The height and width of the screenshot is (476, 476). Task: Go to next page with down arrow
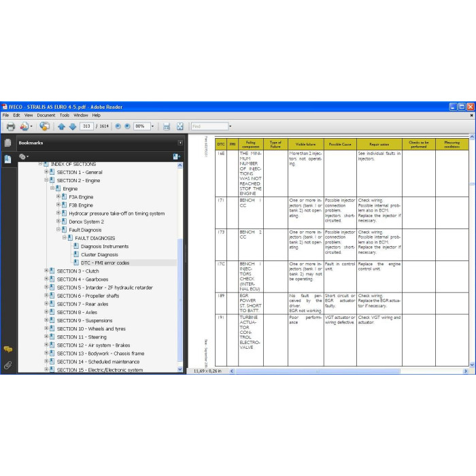pyautogui.click(x=73, y=126)
